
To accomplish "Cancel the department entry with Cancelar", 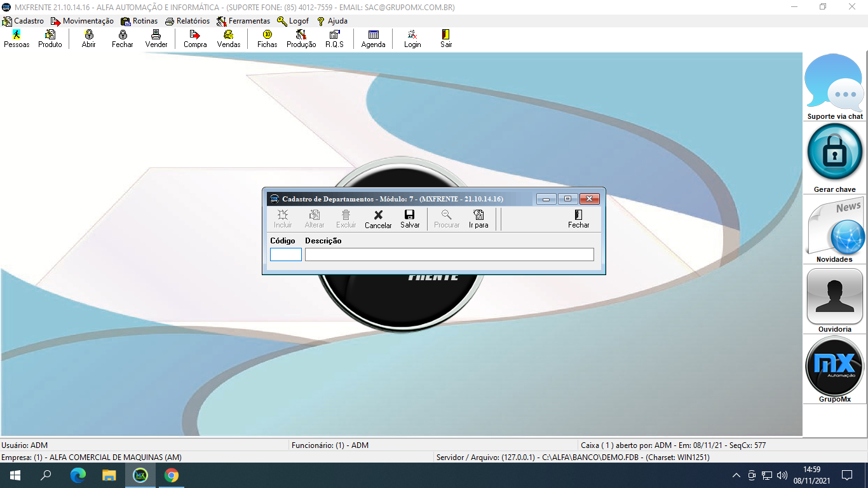I will pyautogui.click(x=378, y=219).
